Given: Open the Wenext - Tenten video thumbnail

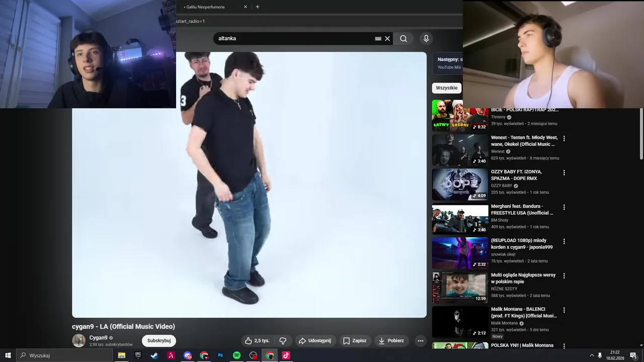Looking at the screenshot, I should click(x=460, y=150).
